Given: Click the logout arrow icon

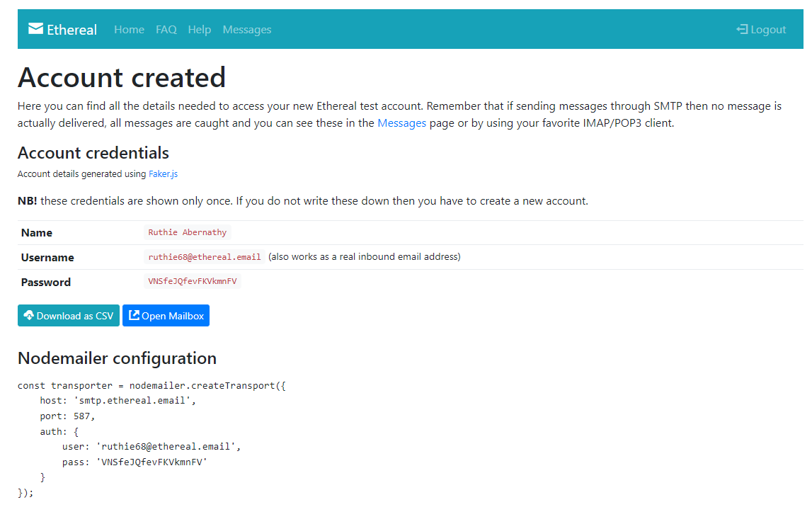Looking at the screenshot, I should tap(742, 30).
